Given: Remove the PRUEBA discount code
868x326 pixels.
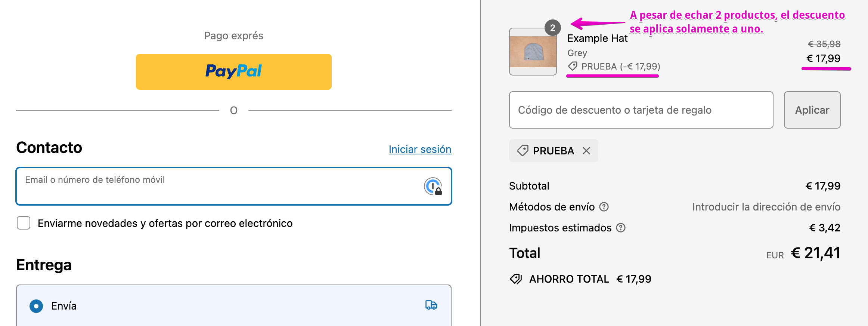Looking at the screenshot, I should (x=586, y=151).
